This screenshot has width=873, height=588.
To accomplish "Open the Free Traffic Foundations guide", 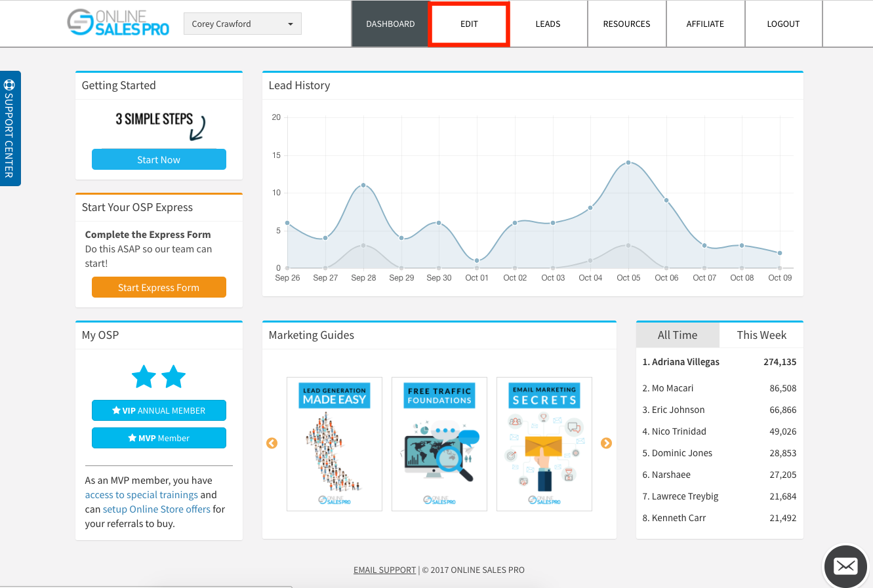I will 439,444.
